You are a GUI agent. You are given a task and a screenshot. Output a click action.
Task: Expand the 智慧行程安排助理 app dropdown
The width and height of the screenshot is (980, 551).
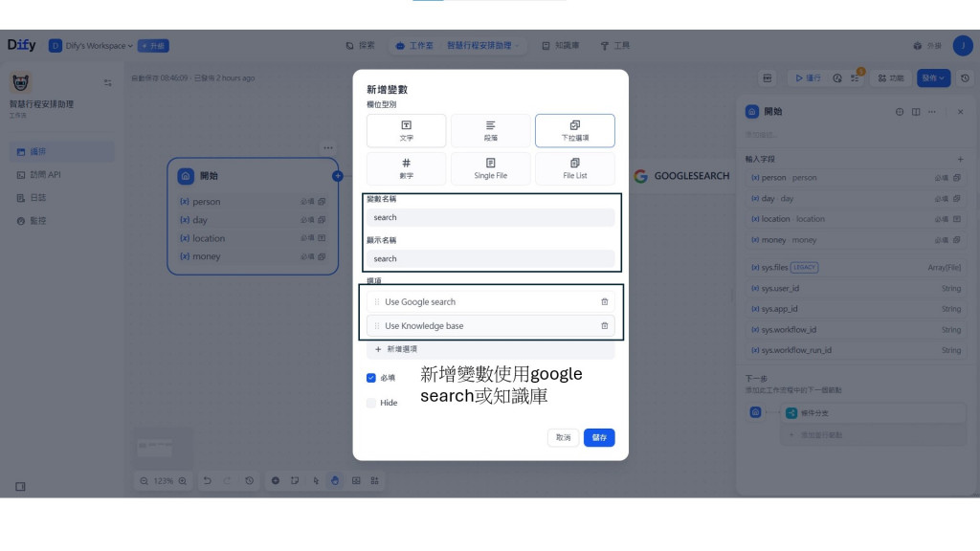click(x=482, y=46)
